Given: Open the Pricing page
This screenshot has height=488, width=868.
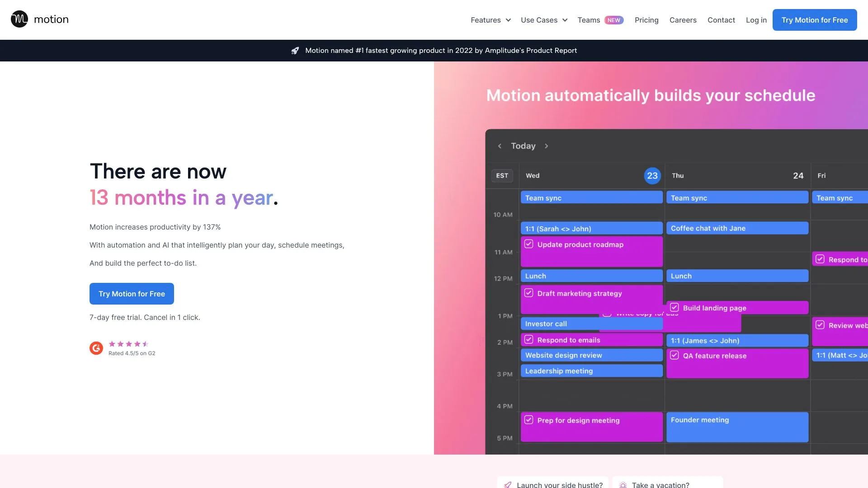Looking at the screenshot, I should 646,20.
